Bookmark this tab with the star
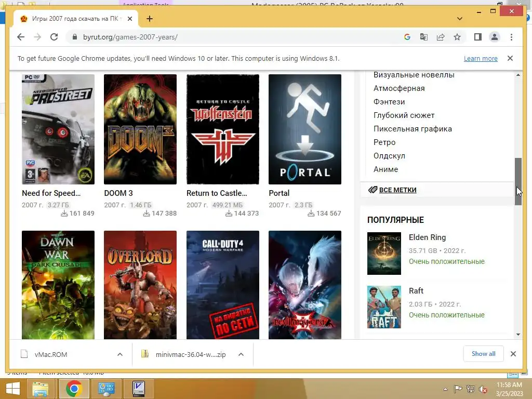Viewport: 532px width, 399px height. pyautogui.click(x=457, y=37)
